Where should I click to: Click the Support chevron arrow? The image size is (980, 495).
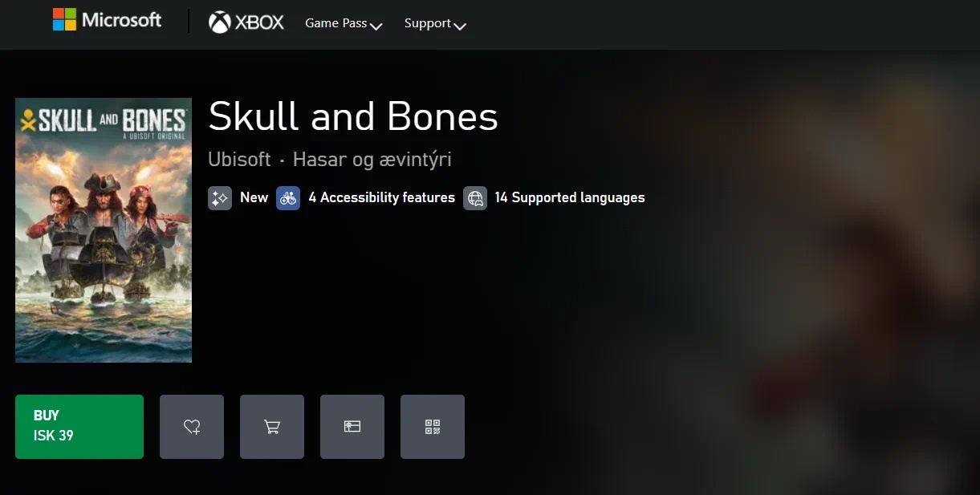click(460, 26)
